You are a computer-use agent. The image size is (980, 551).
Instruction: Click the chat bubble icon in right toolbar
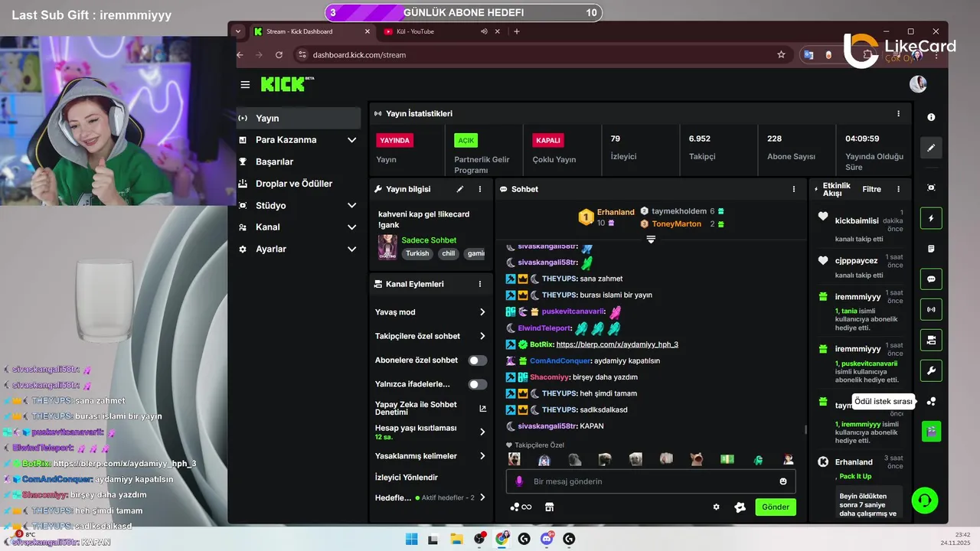click(931, 279)
